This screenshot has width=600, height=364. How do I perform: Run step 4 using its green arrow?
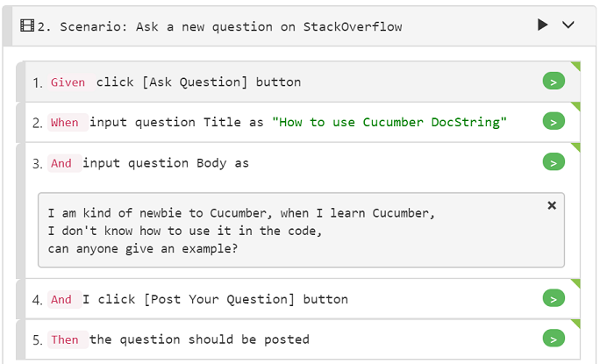tap(554, 298)
